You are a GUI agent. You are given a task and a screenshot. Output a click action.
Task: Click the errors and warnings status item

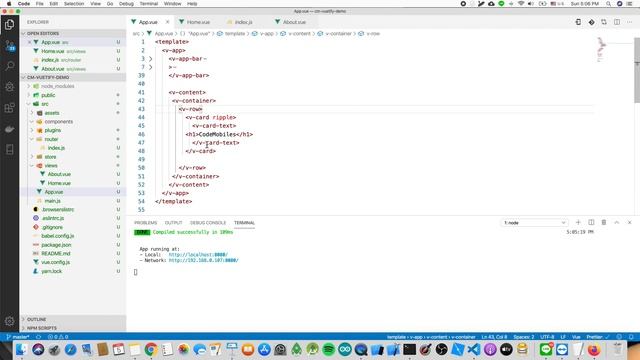click(58, 337)
